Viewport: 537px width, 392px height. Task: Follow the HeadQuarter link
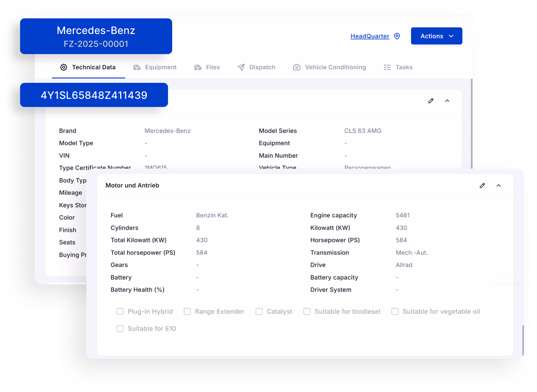[x=370, y=36]
